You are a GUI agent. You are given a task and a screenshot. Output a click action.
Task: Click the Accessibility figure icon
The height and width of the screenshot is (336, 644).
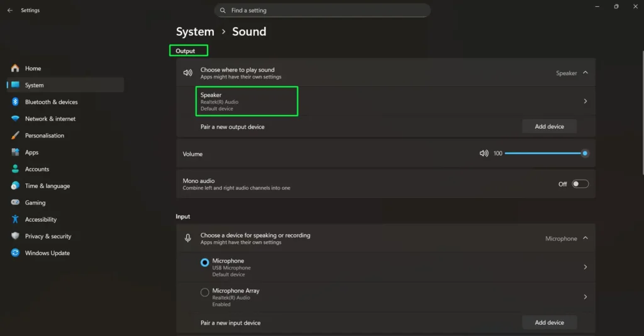point(15,219)
